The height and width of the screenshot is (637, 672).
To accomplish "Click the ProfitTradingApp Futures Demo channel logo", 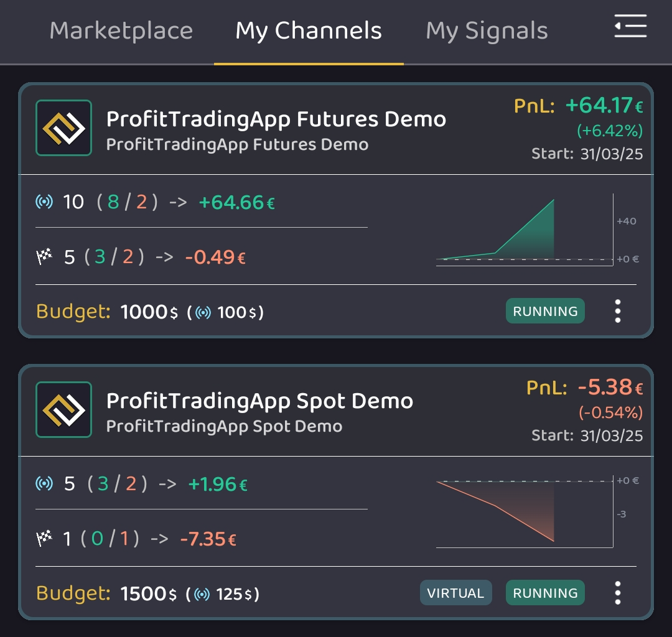I will point(63,128).
